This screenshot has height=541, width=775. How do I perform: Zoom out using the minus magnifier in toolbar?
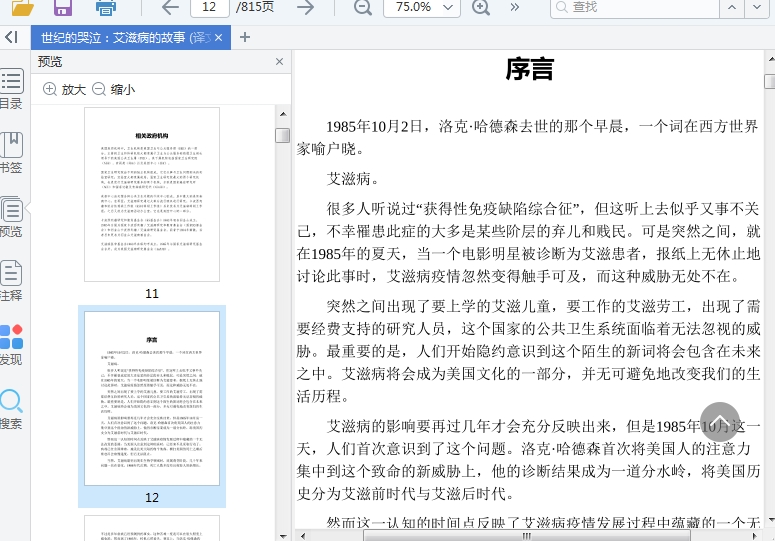[362, 8]
